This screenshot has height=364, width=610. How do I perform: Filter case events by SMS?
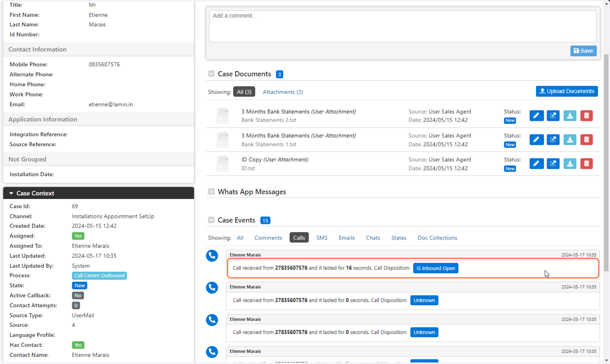pos(322,238)
